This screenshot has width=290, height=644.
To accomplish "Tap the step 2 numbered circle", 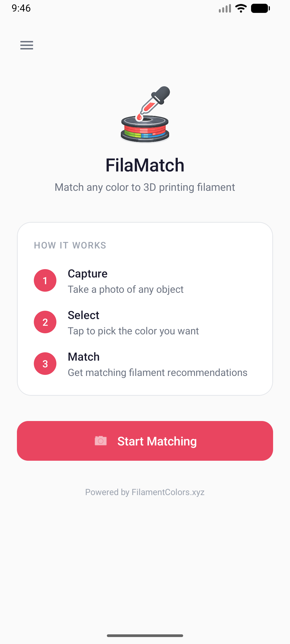I will [x=45, y=322].
